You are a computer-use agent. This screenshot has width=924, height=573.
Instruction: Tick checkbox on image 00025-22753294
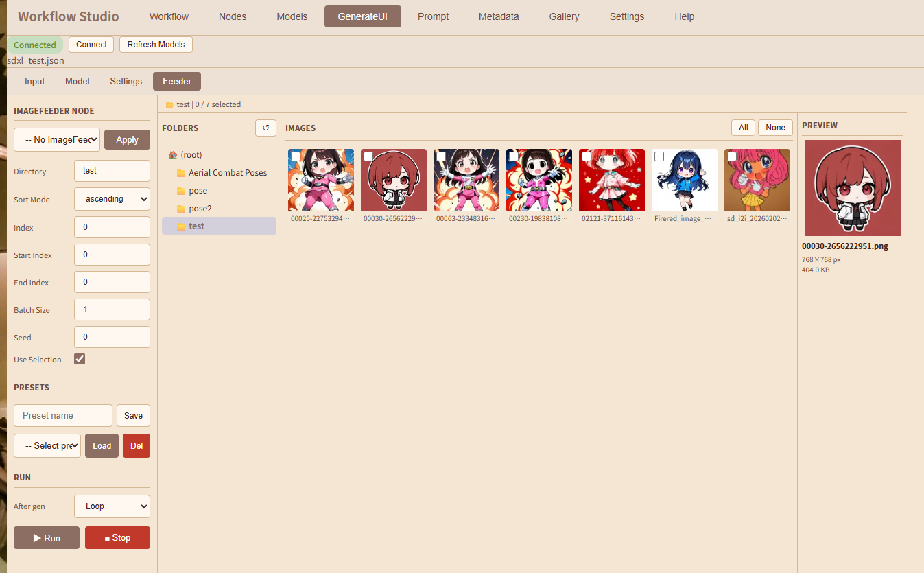(296, 156)
